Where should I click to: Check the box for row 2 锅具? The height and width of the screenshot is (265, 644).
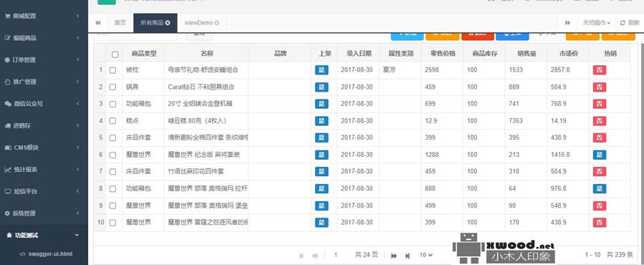112,87
